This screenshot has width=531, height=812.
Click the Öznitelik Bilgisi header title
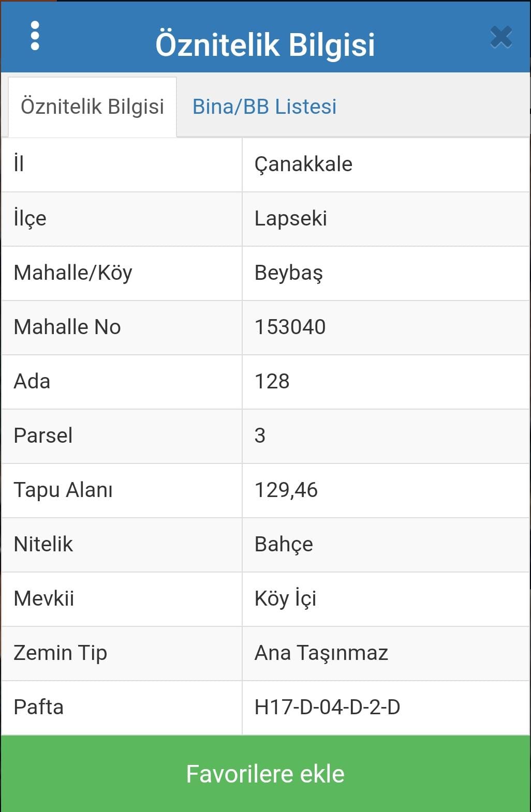[265, 44]
